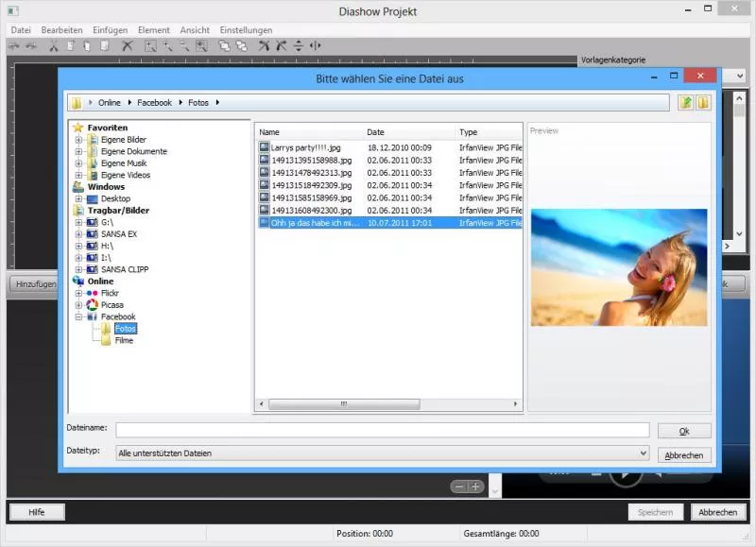
Task: Click arrow after Fotos in path bar
Action: pyautogui.click(x=217, y=103)
